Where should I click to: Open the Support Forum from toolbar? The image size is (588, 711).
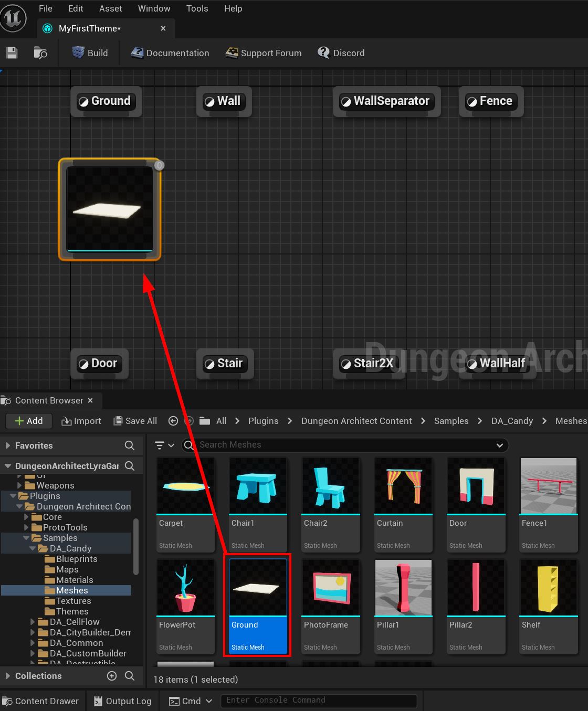click(x=264, y=53)
